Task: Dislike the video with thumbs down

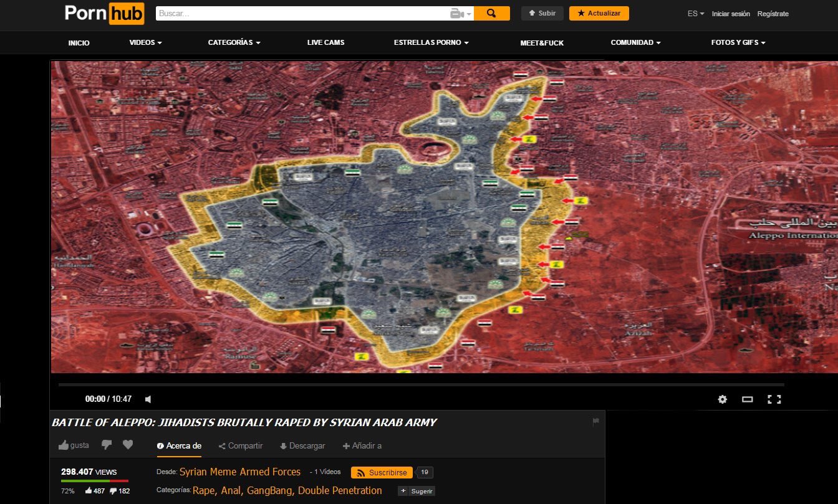Action: tap(107, 445)
